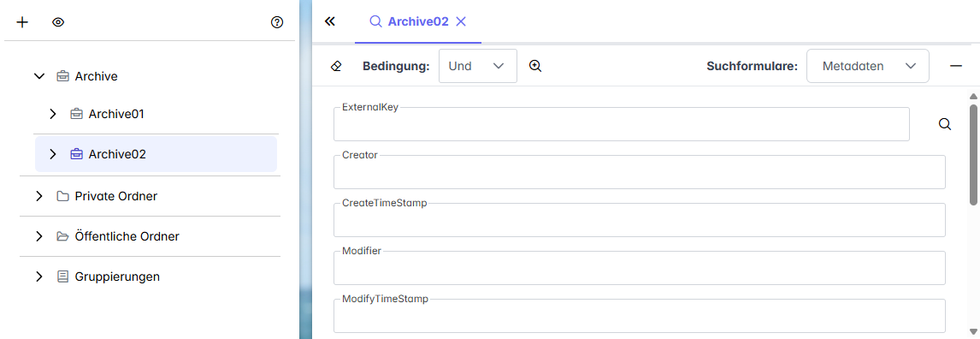Click the plus add icon

pos(22,22)
